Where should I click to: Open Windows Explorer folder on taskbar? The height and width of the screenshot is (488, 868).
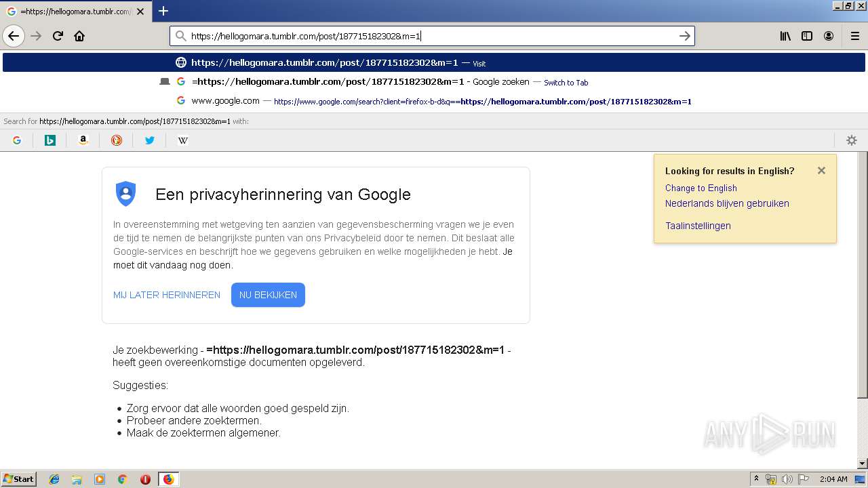tap(77, 479)
